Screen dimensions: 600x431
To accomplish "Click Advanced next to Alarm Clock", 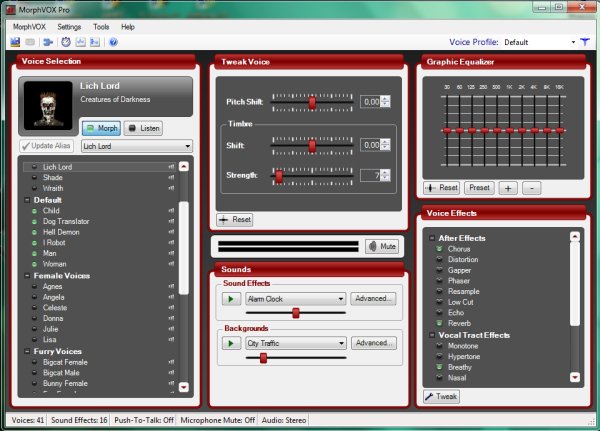I will pos(373,299).
